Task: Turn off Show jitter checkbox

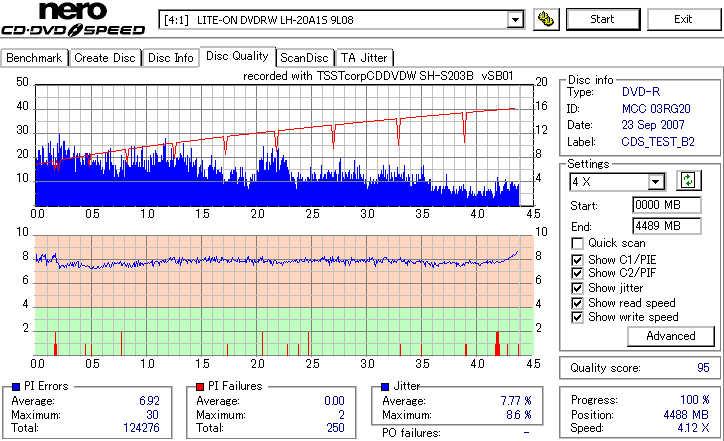Action: coord(577,288)
